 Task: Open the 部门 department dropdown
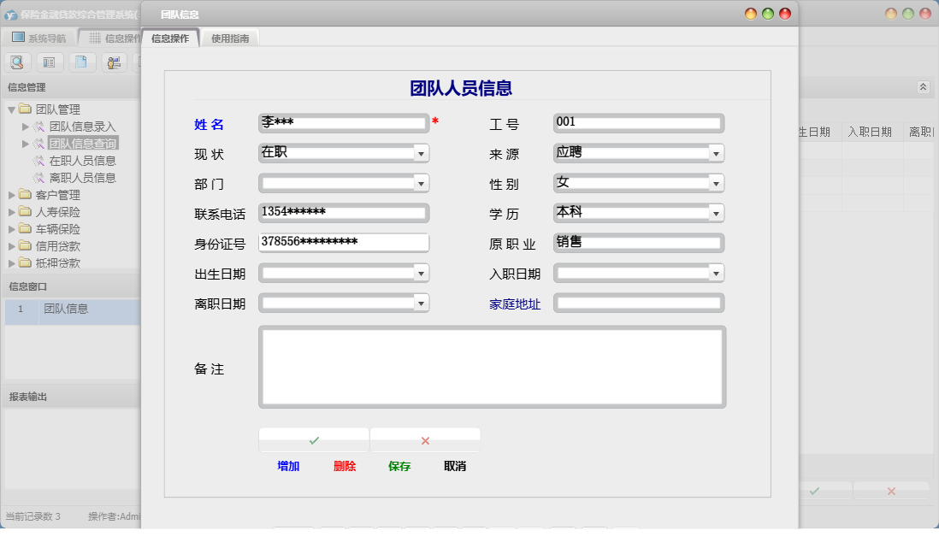tap(419, 182)
